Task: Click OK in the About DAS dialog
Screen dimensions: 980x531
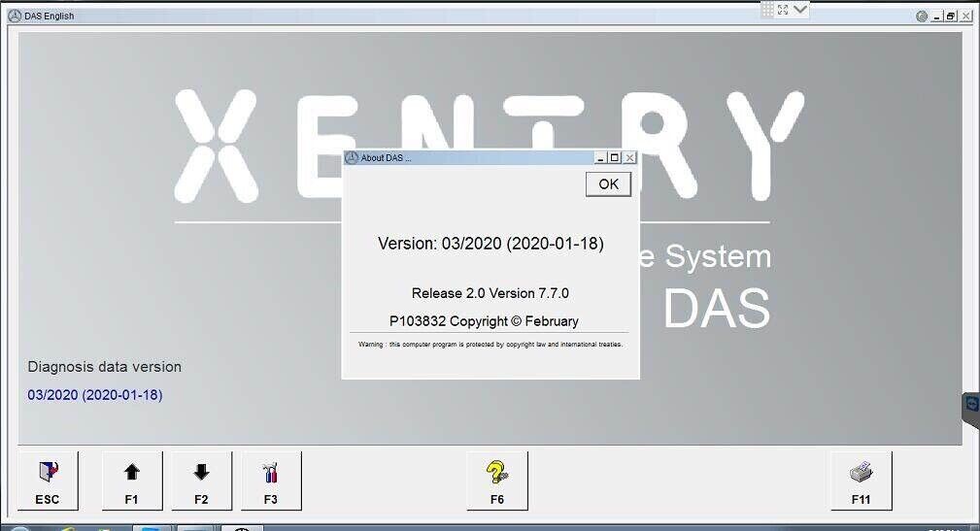Action: 608,184
